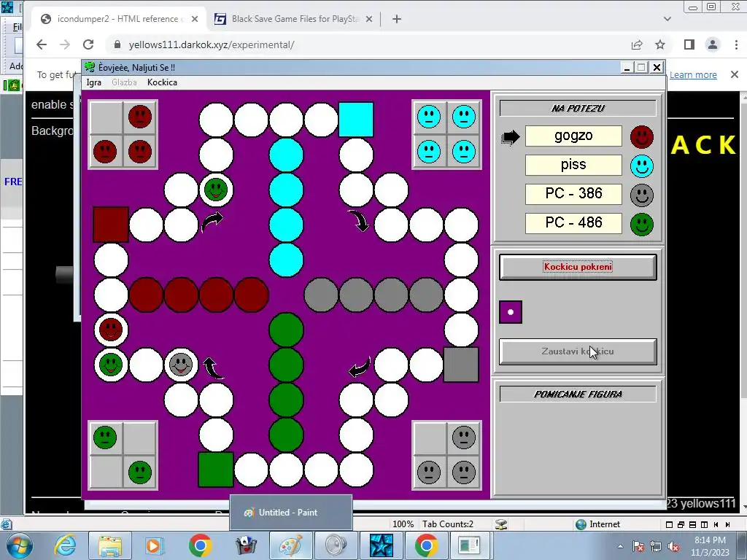
Task: Click the top-left green pawn in green home
Action: [x=105, y=437]
